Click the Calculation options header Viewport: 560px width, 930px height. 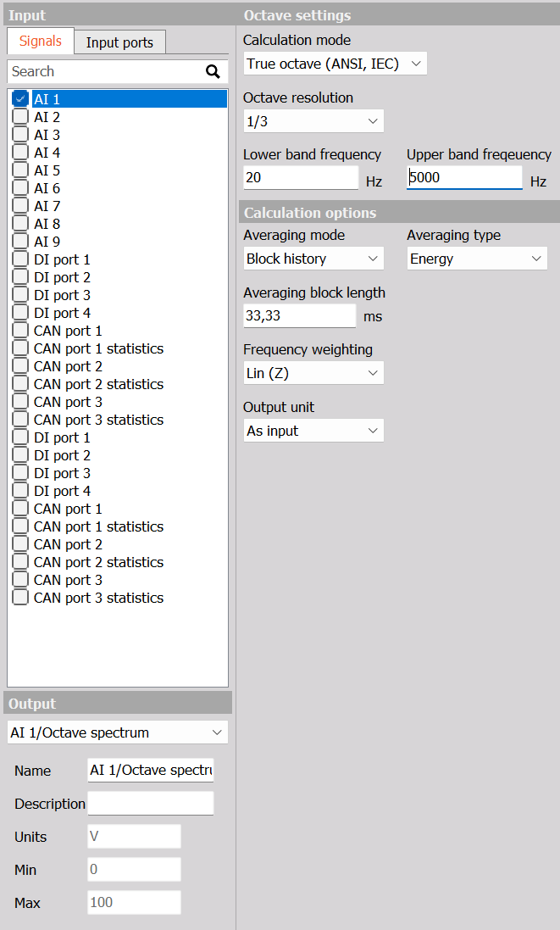point(398,212)
